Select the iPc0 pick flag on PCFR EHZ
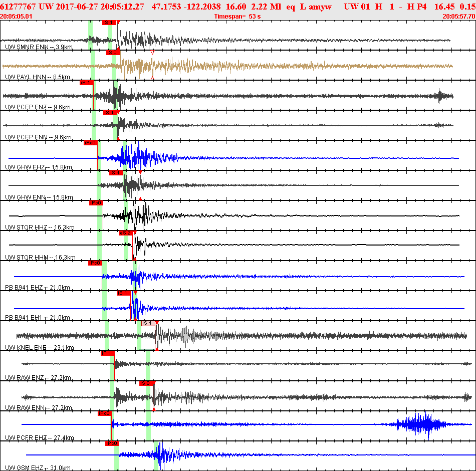This screenshot has width=476, height=471. (104, 413)
